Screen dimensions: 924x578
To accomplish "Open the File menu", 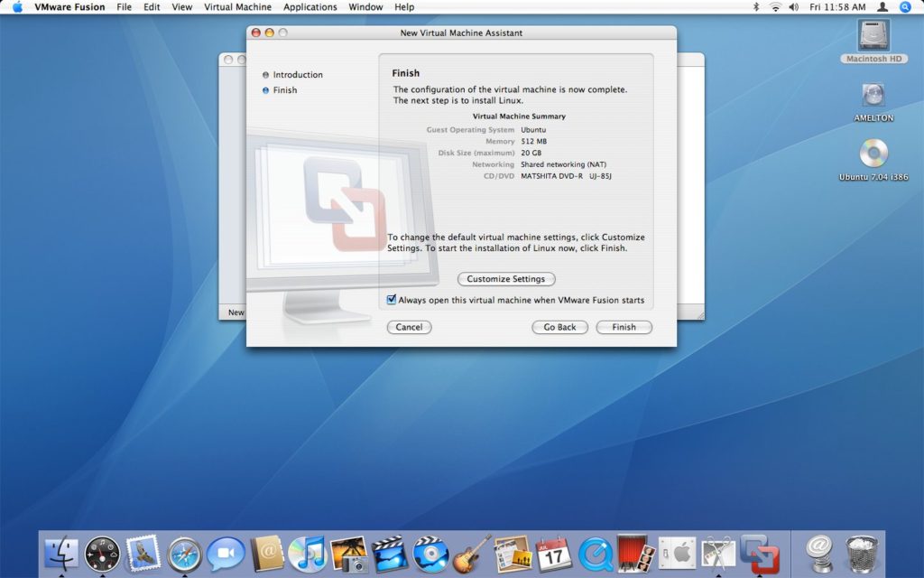I will pos(124,7).
